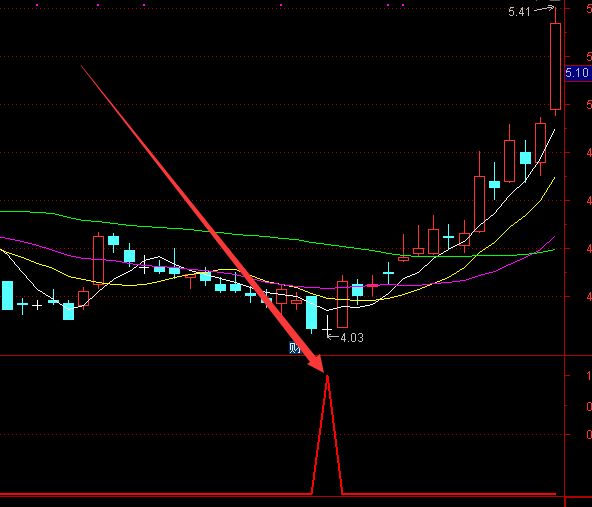Click the tall red candle near left side
592x507 pixels.
99,260
